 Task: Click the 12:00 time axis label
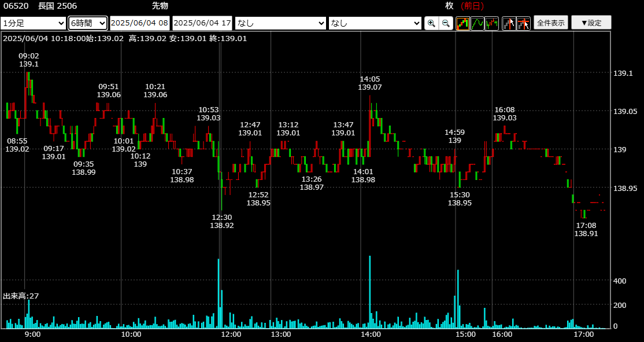[231, 334]
